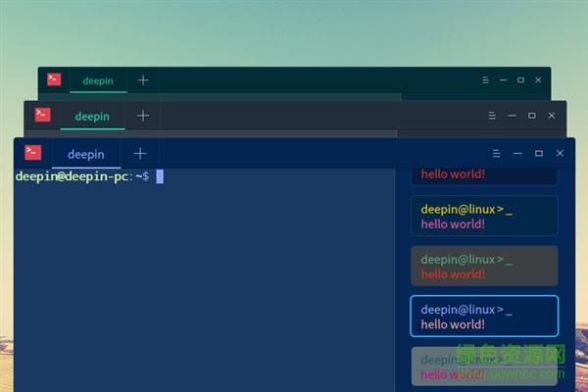Open the hamburger menu of rearmost window
This screenshot has width=588, height=392.
(x=485, y=80)
